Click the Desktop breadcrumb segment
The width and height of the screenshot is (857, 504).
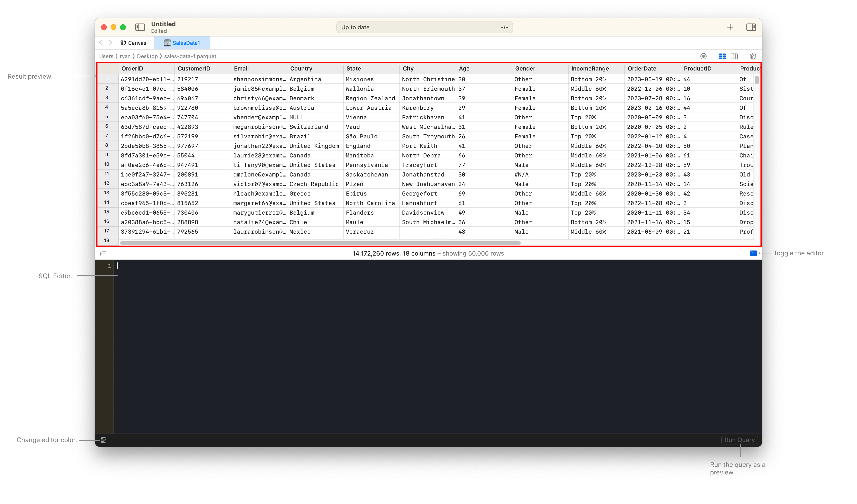147,56
